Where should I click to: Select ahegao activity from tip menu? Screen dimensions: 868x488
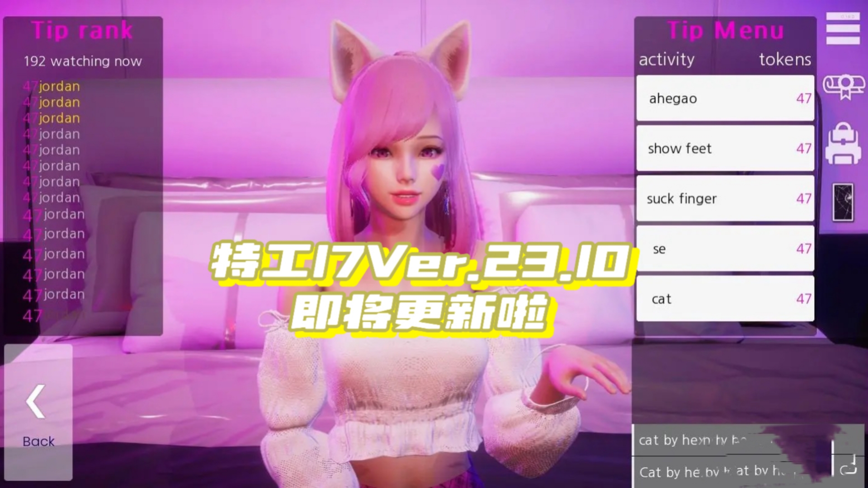pyautogui.click(x=724, y=98)
